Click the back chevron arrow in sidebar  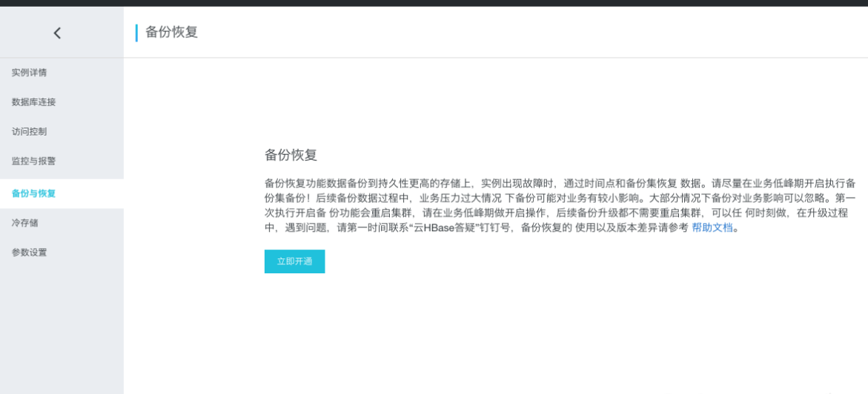point(57,33)
